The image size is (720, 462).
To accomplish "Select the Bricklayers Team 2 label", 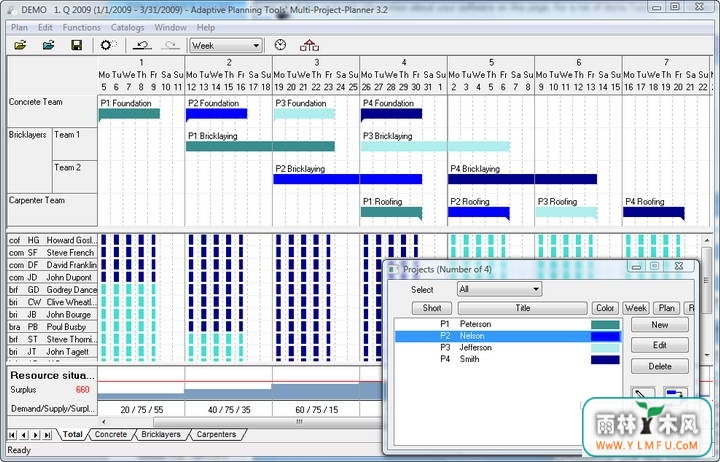I will pos(67,168).
